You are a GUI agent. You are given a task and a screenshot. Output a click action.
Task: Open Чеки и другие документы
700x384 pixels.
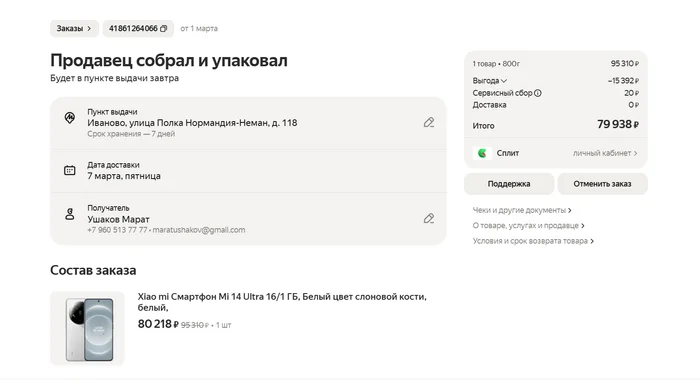pos(522,210)
